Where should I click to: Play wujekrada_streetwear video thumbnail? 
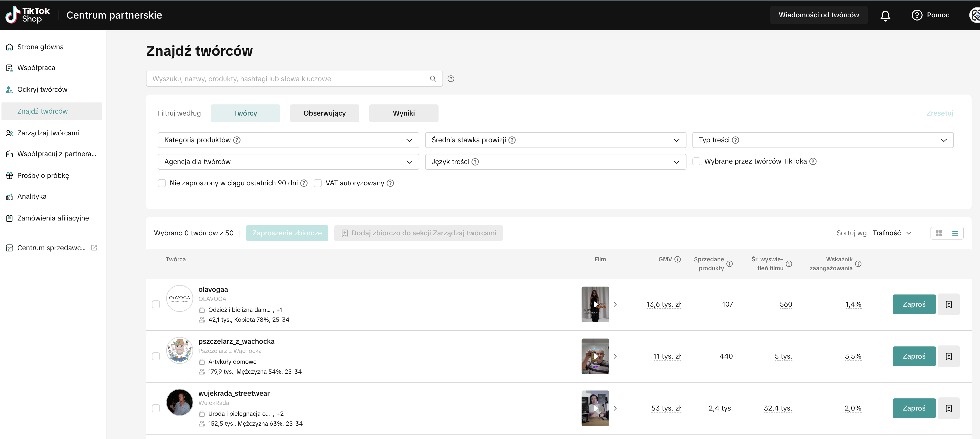pos(595,408)
